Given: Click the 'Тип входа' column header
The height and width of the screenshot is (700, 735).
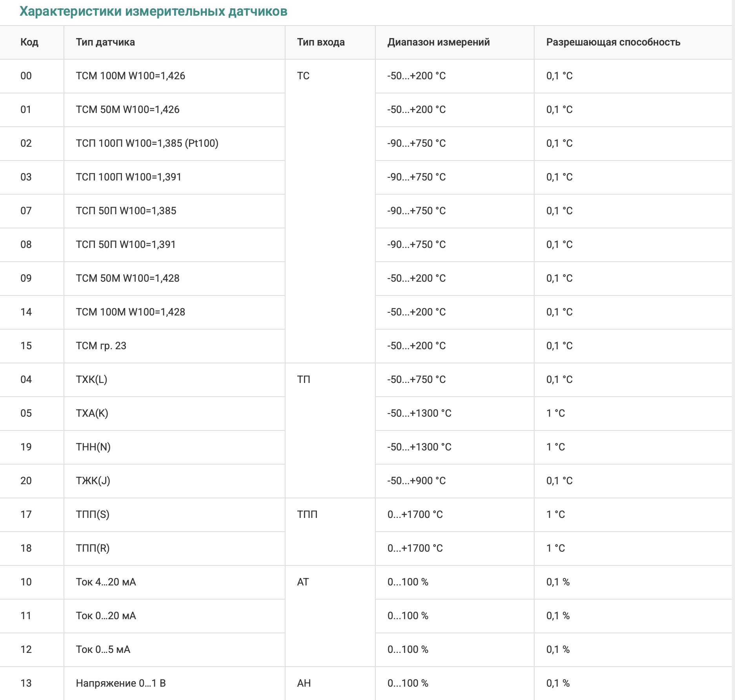Looking at the screenshot, I should point(320,42).
